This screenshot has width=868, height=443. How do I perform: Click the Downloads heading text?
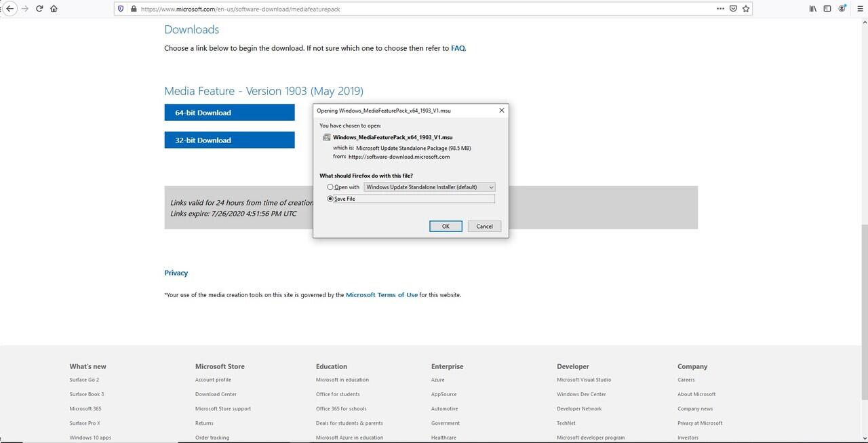click(x=192, y=30)
